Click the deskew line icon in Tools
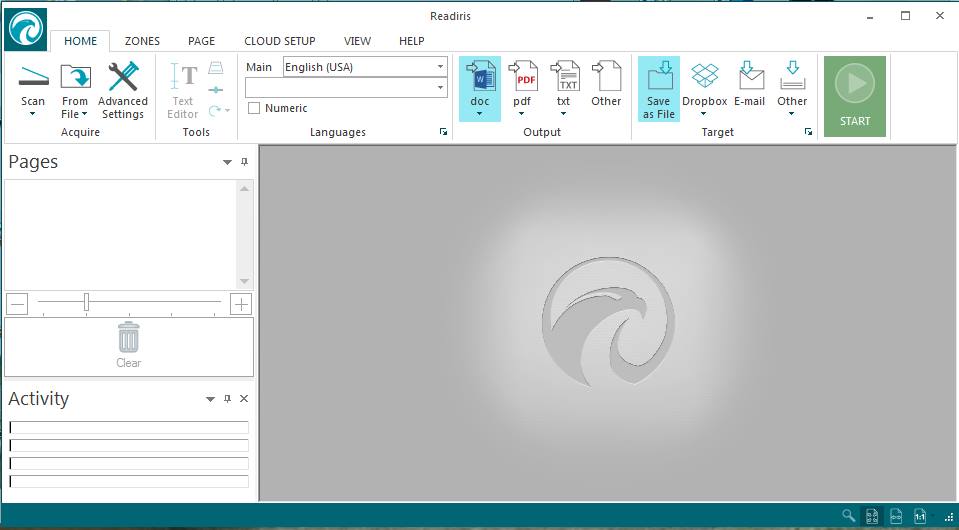The height and width of the screenshot is (530, 959). click(216, 90)
